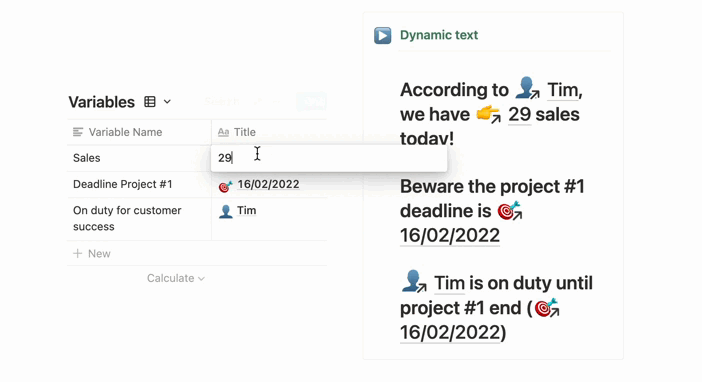Click the 16/02/2022 title in table
Viewport: 702px width, 382px height.
coord(268,184)
